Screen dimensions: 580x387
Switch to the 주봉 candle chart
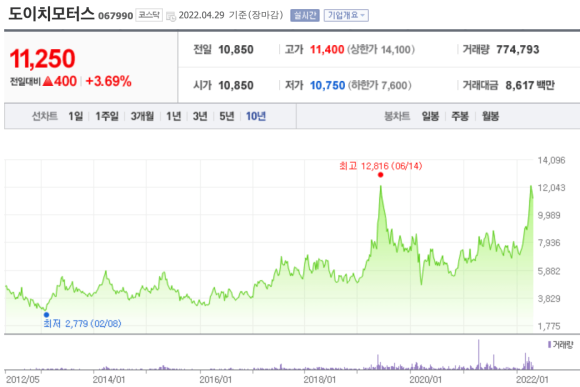pos(460,116)
